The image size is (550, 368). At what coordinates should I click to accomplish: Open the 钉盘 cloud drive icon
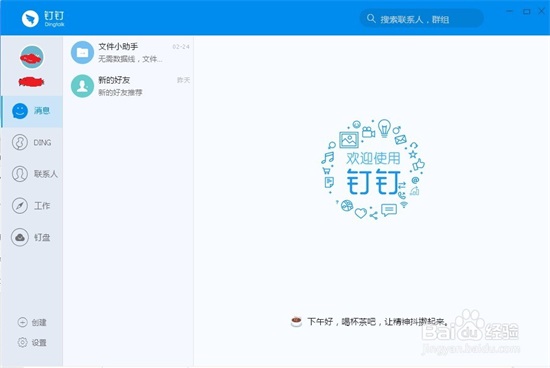pyautogui.click(x=20, y=237)
